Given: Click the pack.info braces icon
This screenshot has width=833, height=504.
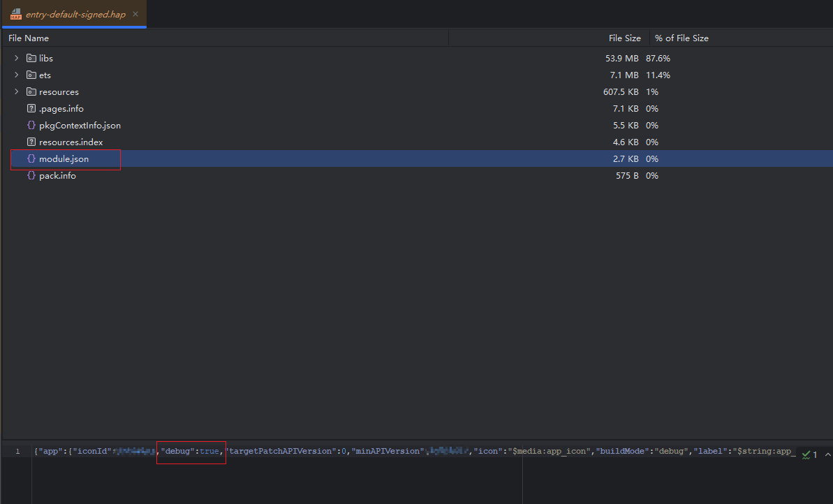Looking at the screenshot, I should pos(31,175).
